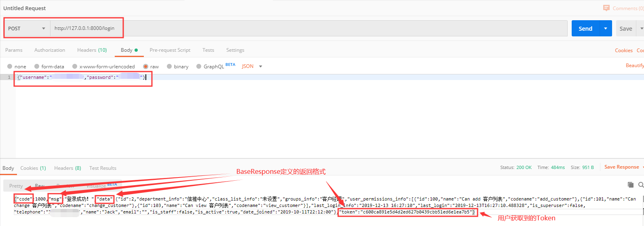The image size is (644, 226).
Task: Click the Untitled Request title
Action: click(x=25, y=8)
